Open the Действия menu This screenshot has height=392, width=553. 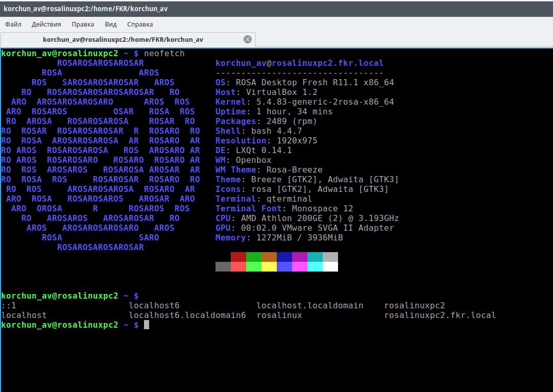pyautogui.click(x=46, y=24)
